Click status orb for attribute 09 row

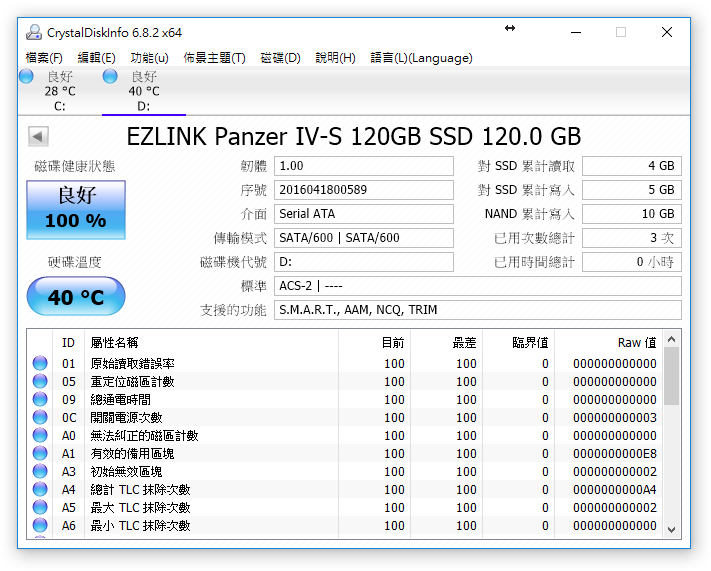(x=40, y=399)
